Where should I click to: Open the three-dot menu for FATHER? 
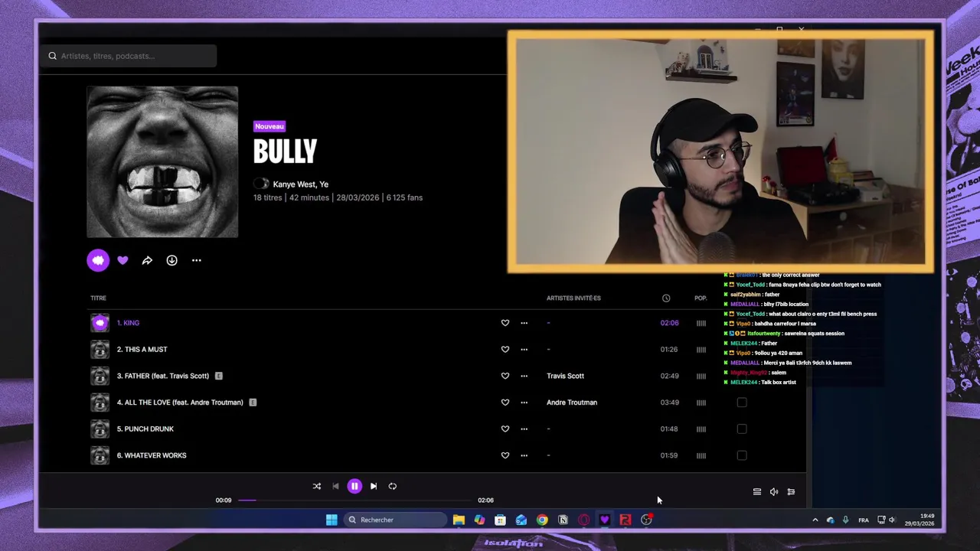click(524, 376)
